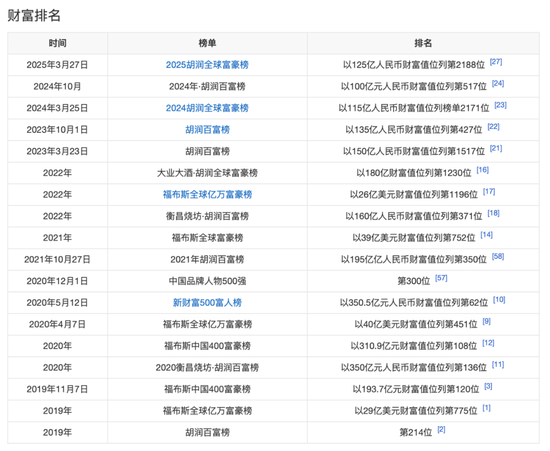This screenshot has width=550, height=451.
Task: Click the ranking text 以100亿元人民币财富值位列第517位
Action: coord(414,87)
